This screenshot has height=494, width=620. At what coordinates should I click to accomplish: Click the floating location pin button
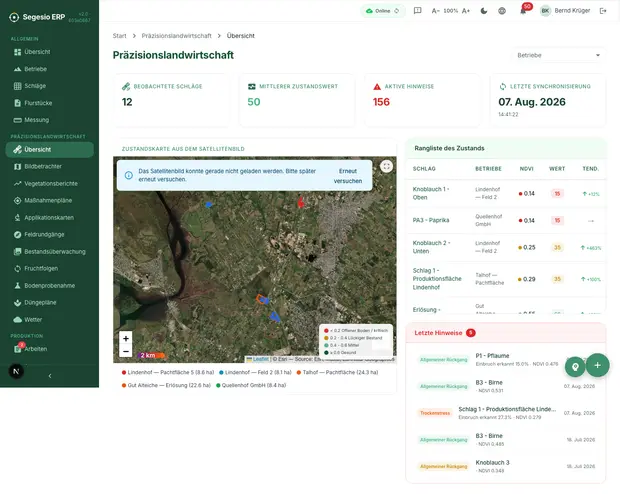pos(575,367)
